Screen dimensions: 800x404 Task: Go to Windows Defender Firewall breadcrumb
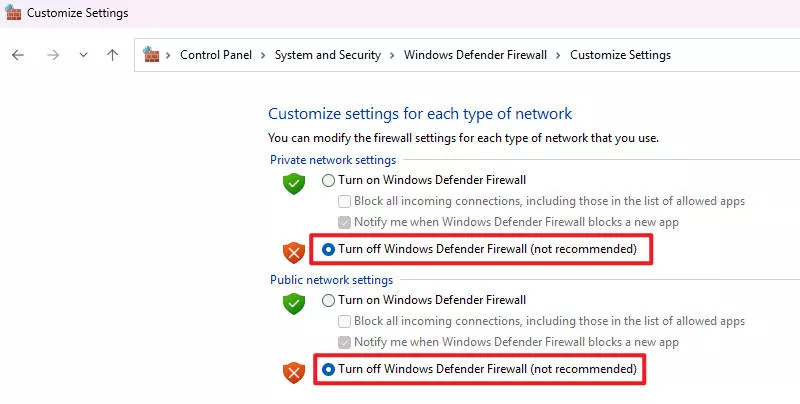pos(475,55)
